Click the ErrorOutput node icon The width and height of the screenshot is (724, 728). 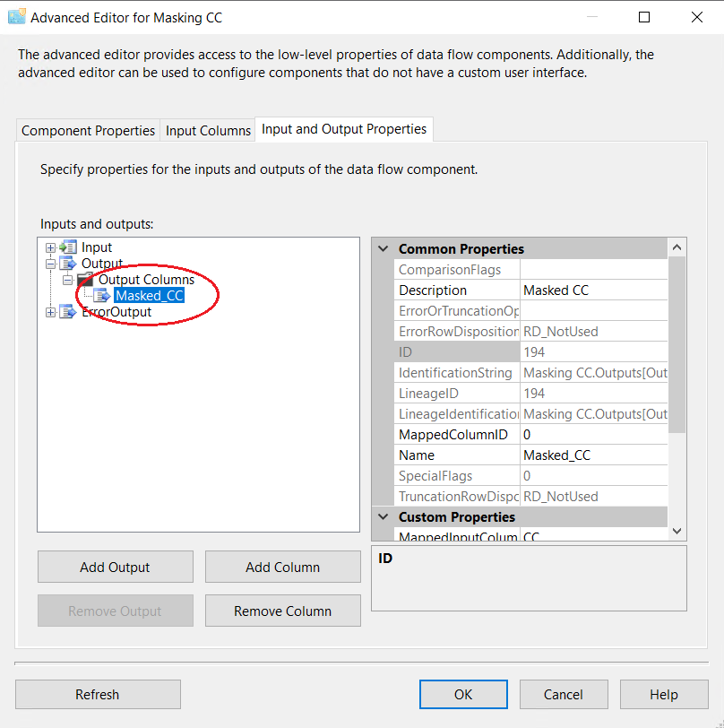point(68,312)
